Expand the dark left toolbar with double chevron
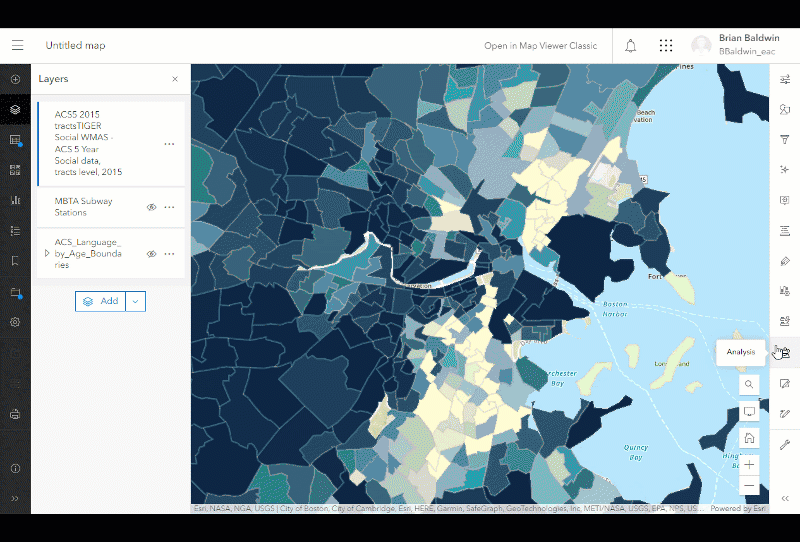Image resolution: width=800 pixels, height=542 pixels. 15,499
